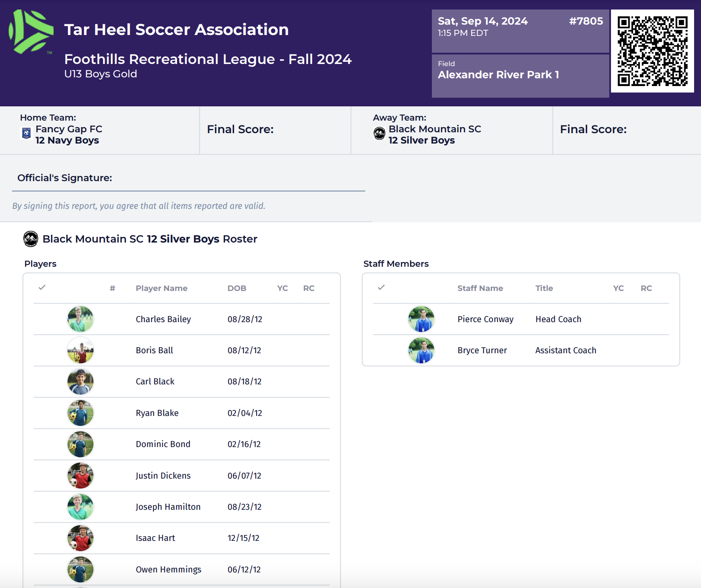Select the Staff Members section heading

396,264
